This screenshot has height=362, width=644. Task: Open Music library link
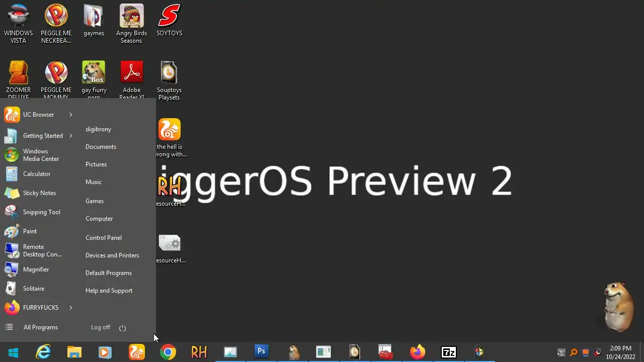[94, 182]
